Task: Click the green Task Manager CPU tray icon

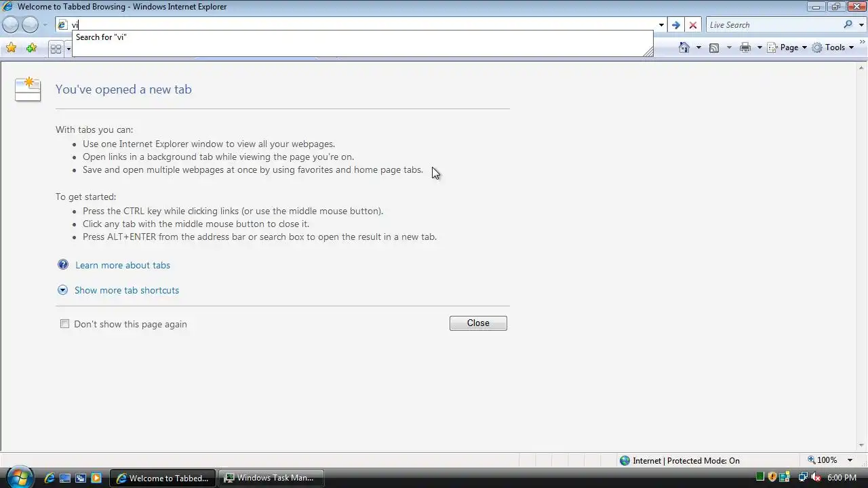Action: (760, 477)
